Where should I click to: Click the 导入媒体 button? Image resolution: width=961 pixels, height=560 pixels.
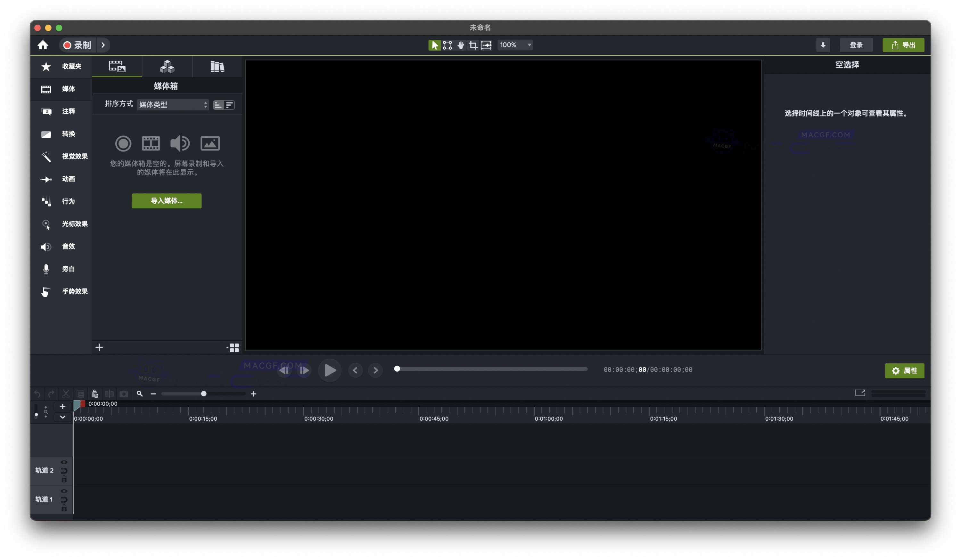click(x=166, y=201)
